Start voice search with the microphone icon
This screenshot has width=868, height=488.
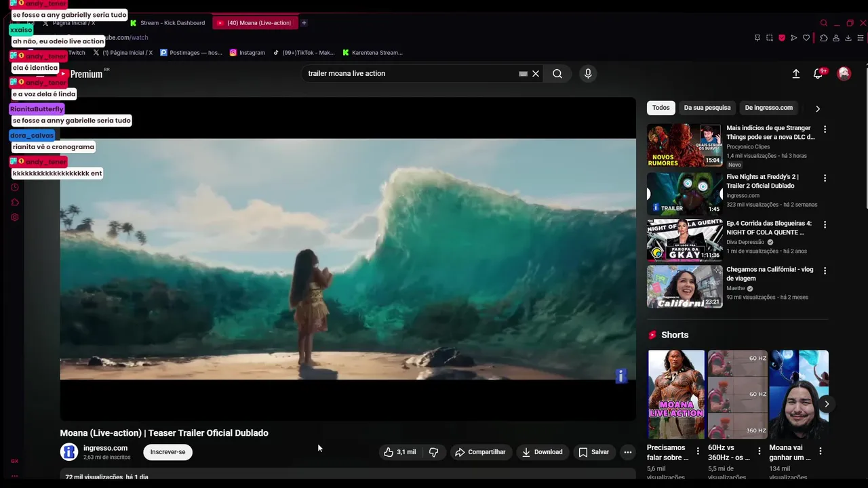pos(588,73)
